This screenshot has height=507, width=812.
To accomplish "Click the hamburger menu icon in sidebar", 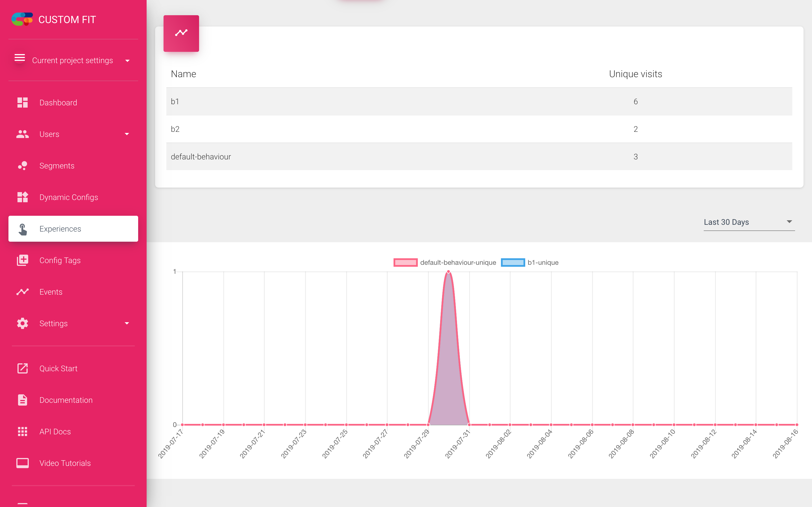I will [20, 58].
